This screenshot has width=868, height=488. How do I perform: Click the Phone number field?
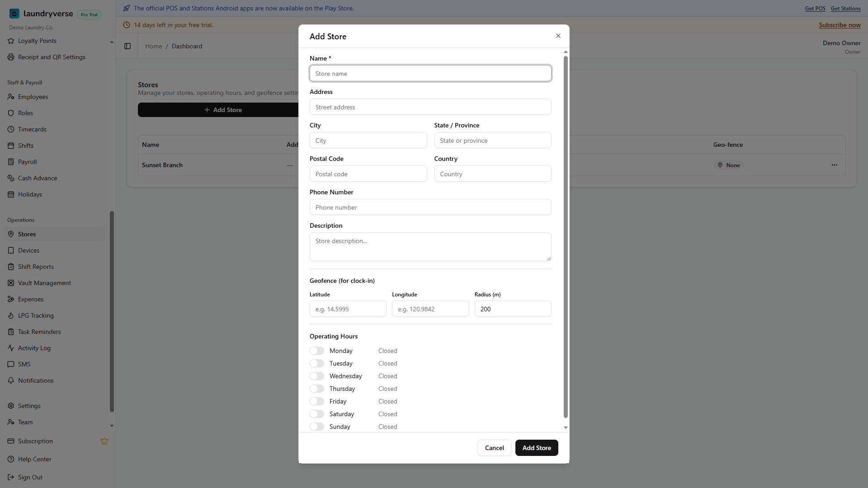430,207
